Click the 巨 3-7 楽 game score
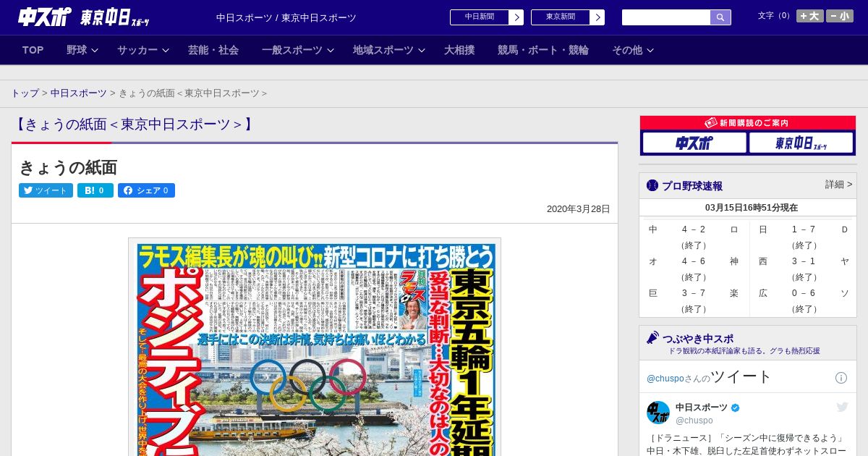This screenshot has width=868, height=456. pos(694,293)
